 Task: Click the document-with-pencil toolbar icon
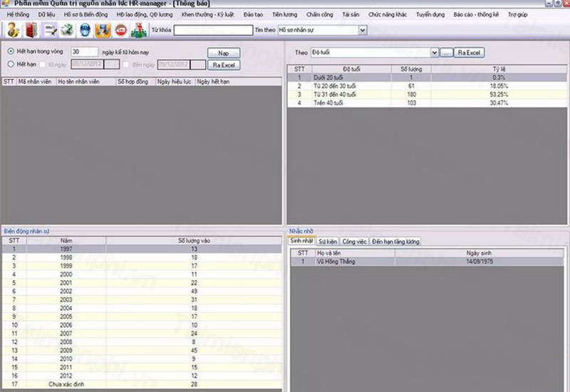tap(51, 30)
